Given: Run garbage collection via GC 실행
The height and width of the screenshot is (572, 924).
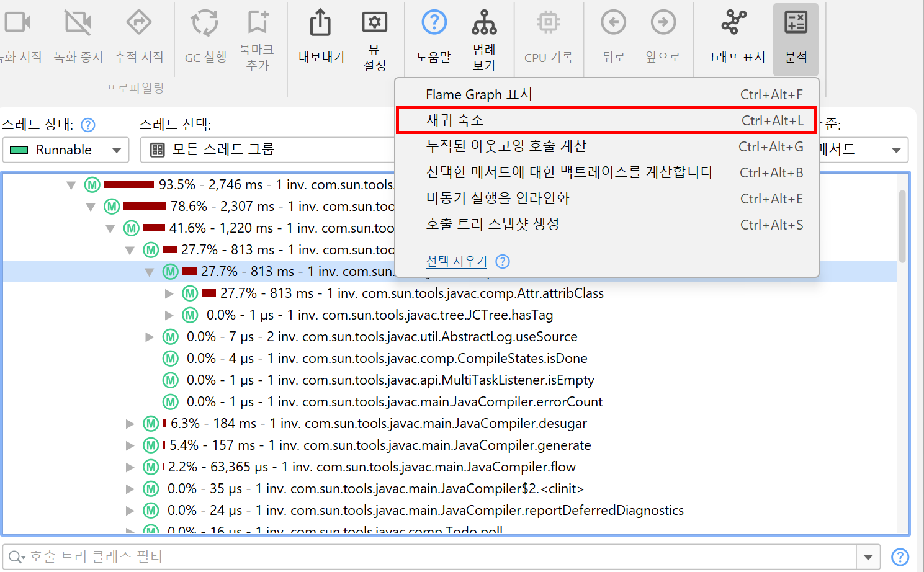Looking at the screenshot, I should (205, 23).
